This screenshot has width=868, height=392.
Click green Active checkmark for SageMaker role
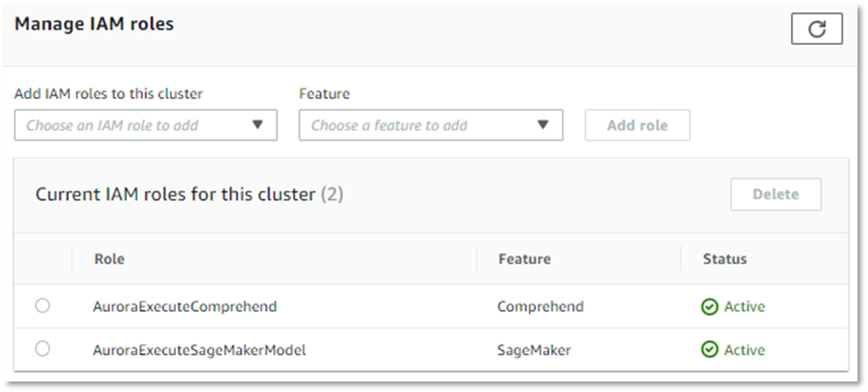tap(709, 350)
